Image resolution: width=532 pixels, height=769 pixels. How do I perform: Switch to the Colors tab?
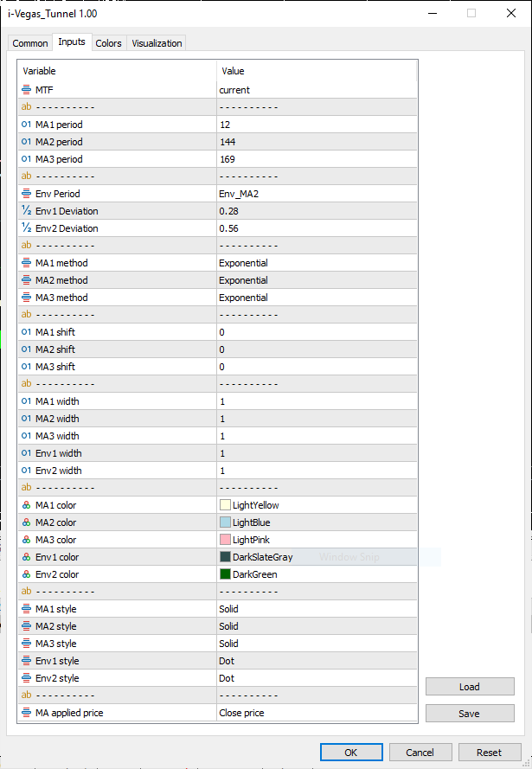(x=109, y=43)
